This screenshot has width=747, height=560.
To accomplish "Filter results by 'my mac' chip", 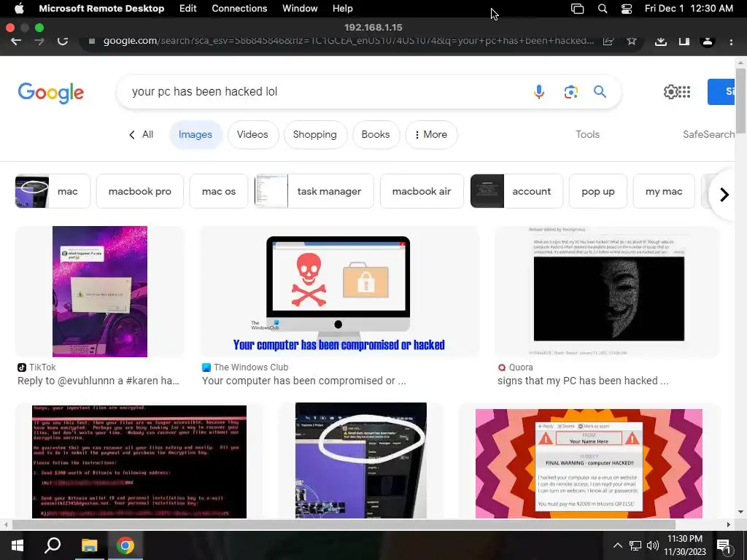I will tap(664, 192).
